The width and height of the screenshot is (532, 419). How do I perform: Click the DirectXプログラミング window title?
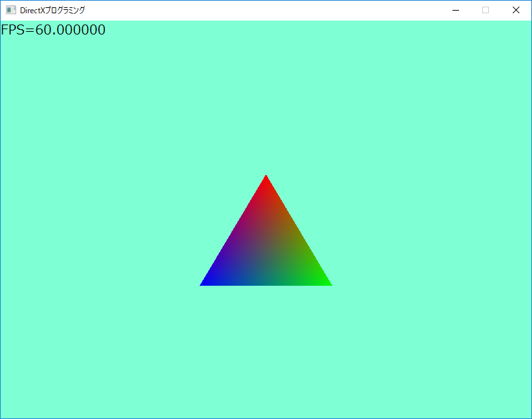(x=52, y=10)
